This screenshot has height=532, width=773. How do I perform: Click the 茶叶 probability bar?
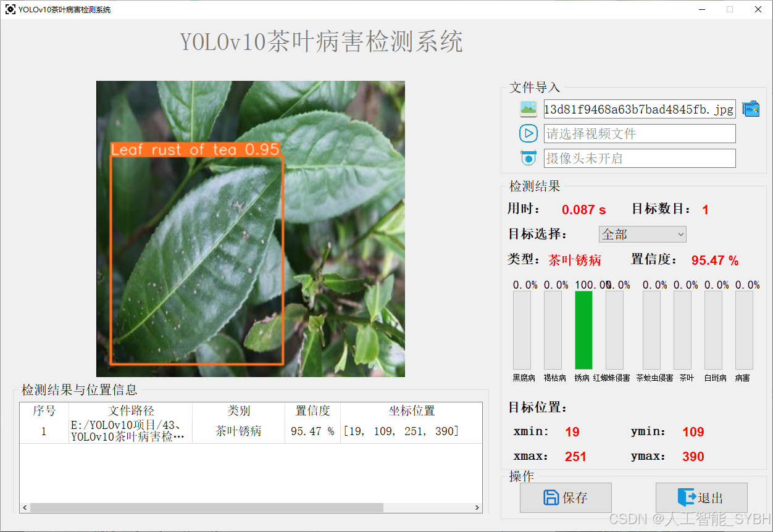682,330
